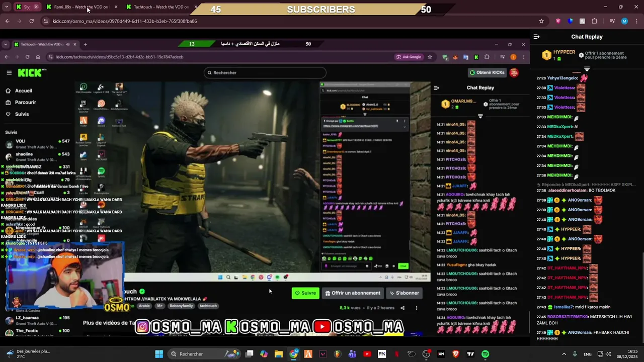The height and width of the screenshot is (362, 644).
Task: Open Extensions puzzle icon in inner toolbar
Action: (x=487, y=57)
